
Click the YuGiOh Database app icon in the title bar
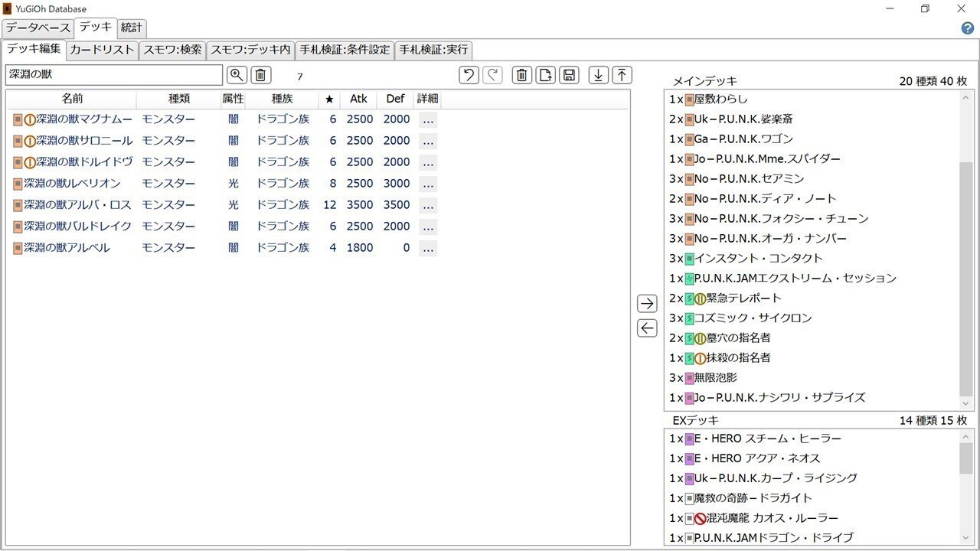tap(8, 8)
